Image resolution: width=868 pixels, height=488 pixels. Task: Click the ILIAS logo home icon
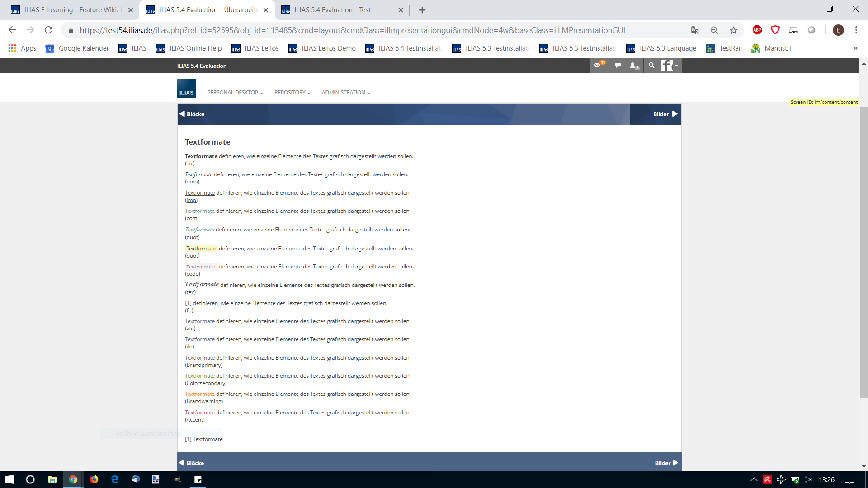pyautogui.click(x=186, y=89)
